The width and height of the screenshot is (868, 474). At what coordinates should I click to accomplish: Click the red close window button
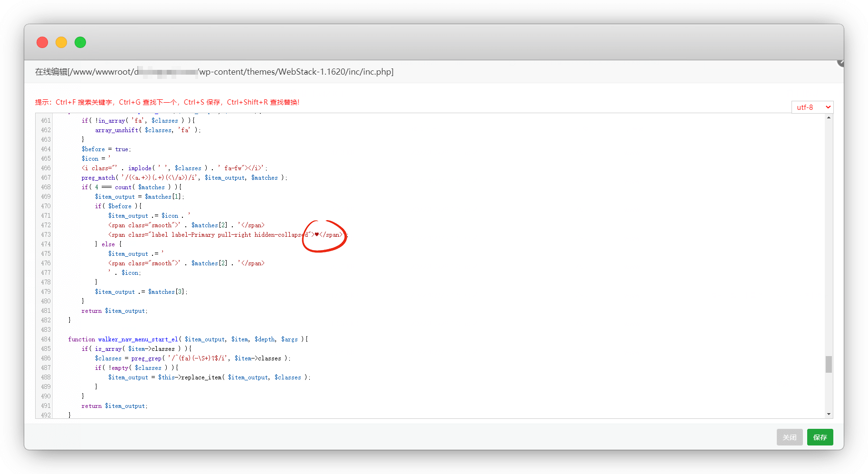click(x=42, y=42)
